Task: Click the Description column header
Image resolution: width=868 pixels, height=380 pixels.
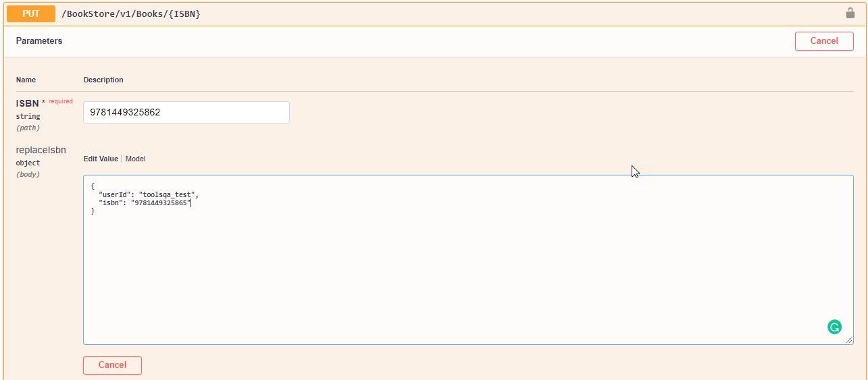Action: (x=103, y=80)
